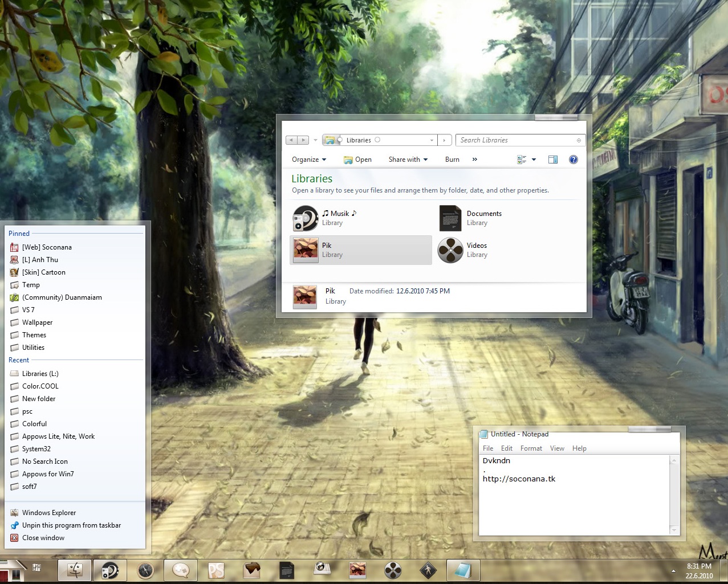
Task: Click the Help question mark icon in Explorer
Action: [x=573, y=160]
